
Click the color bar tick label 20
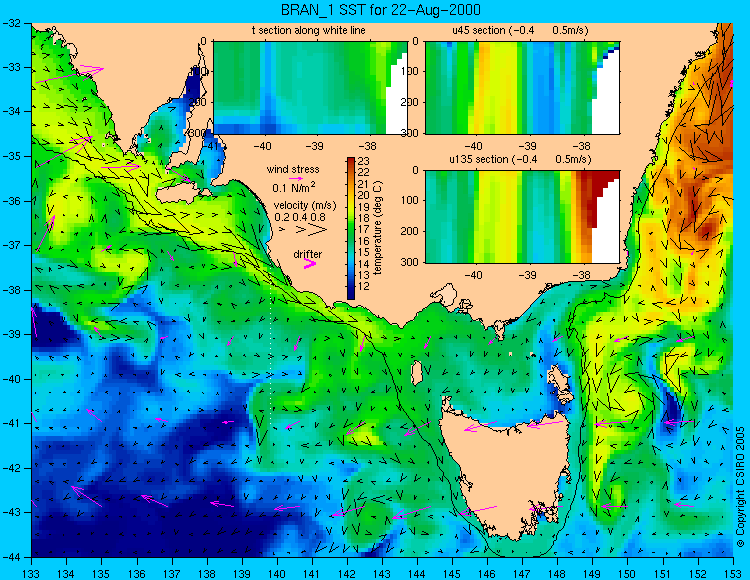pyautogui.click(x=364, y=195)
